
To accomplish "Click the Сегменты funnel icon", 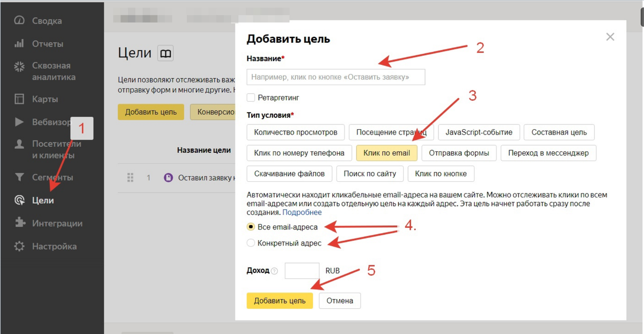I will (19, 177).
